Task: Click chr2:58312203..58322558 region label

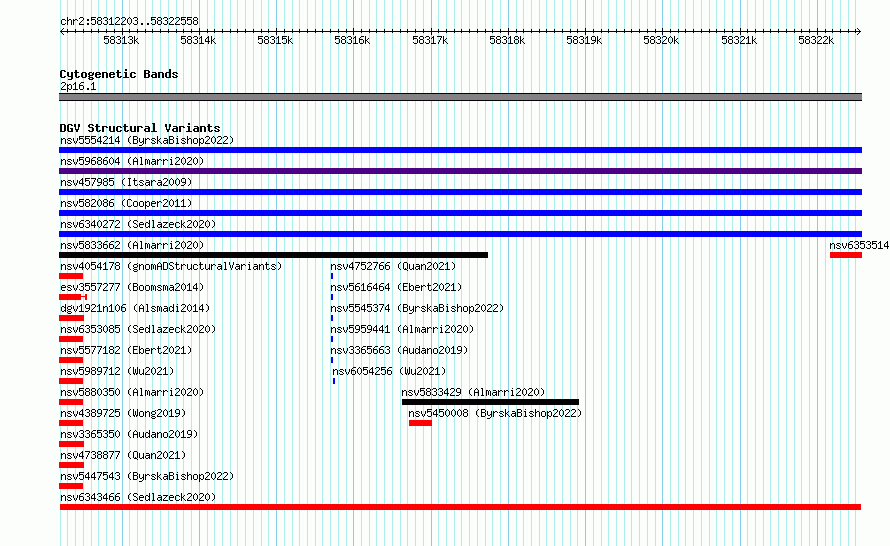Action: click(x=129, y=21)
